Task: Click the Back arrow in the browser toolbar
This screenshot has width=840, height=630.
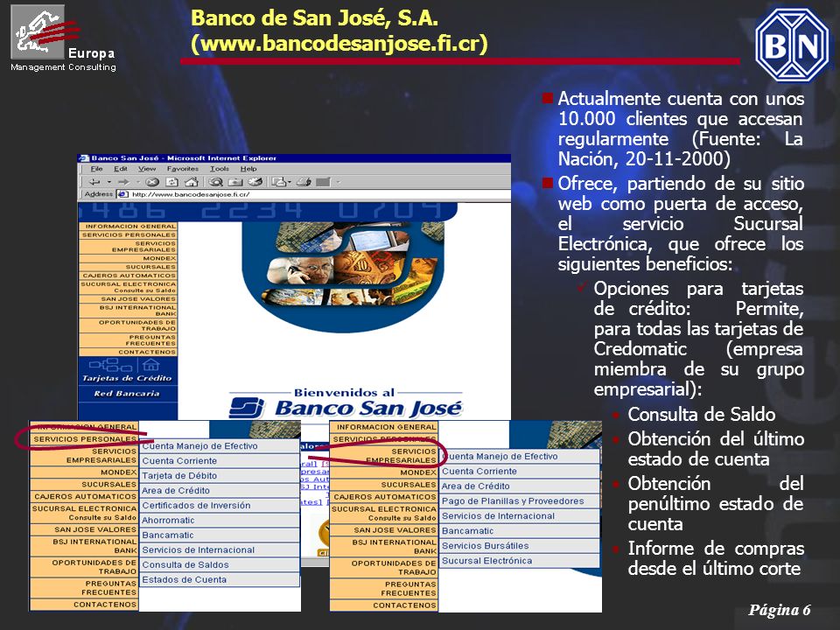Action: (94, 182)
